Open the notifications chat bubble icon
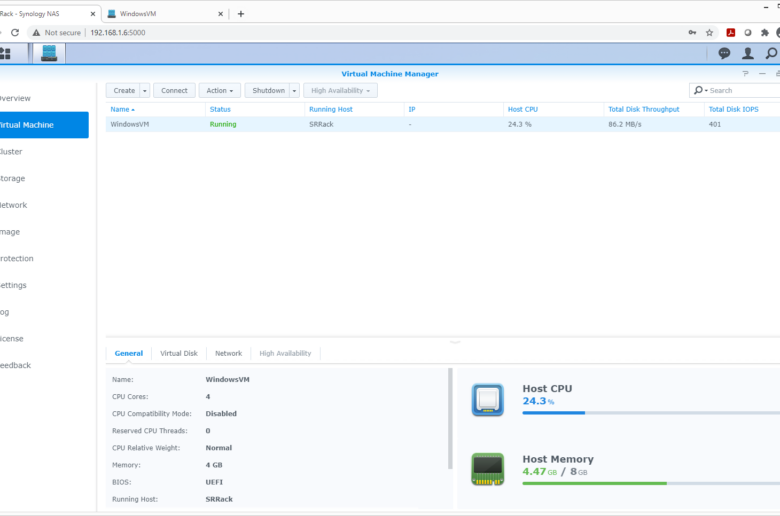The image size is (780, 516). pos(724,53)
